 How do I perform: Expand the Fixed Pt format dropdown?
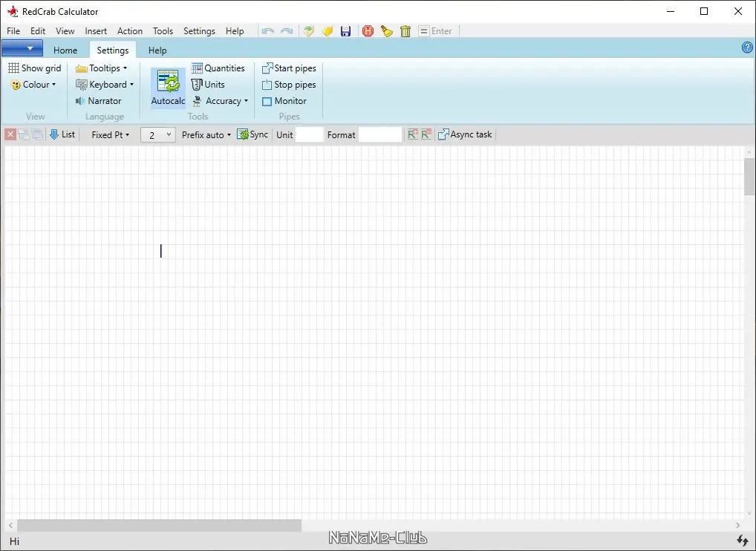(x=111, y=135)
